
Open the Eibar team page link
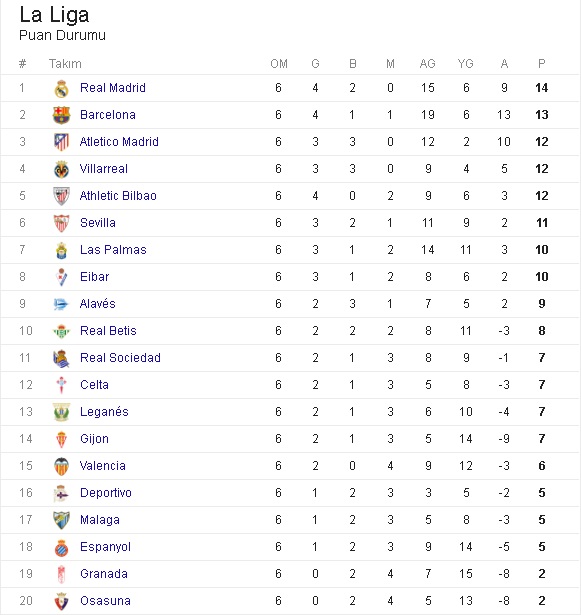[x=95, y=277]
